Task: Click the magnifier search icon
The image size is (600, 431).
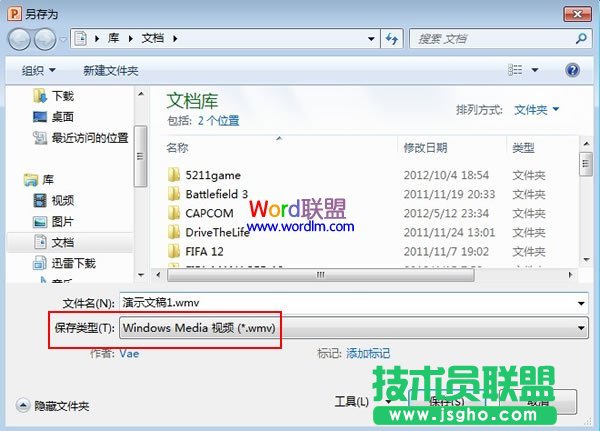Action: point(581,38)
